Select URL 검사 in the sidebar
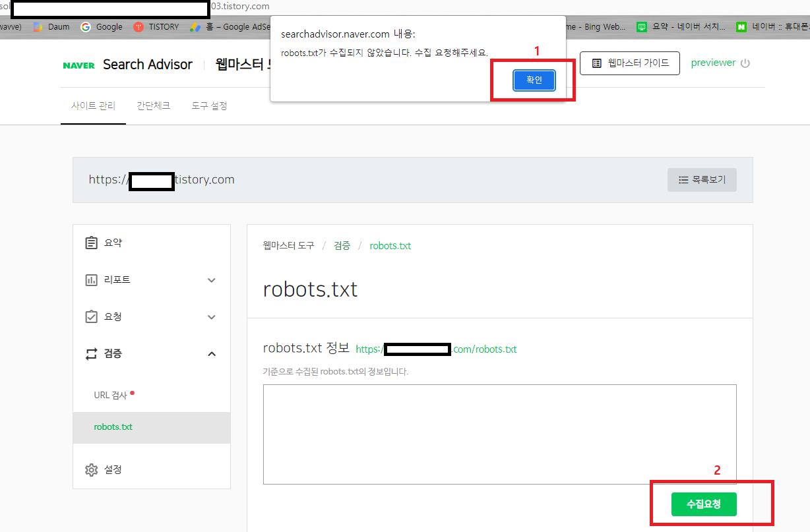Screen dimensions: 810x532 152,395
